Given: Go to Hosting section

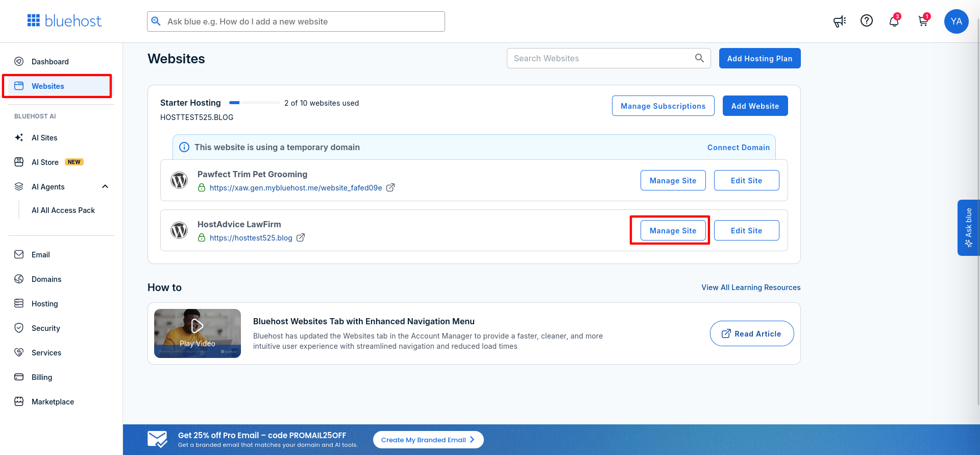Looking at the screenshot, I should point(45,303).
